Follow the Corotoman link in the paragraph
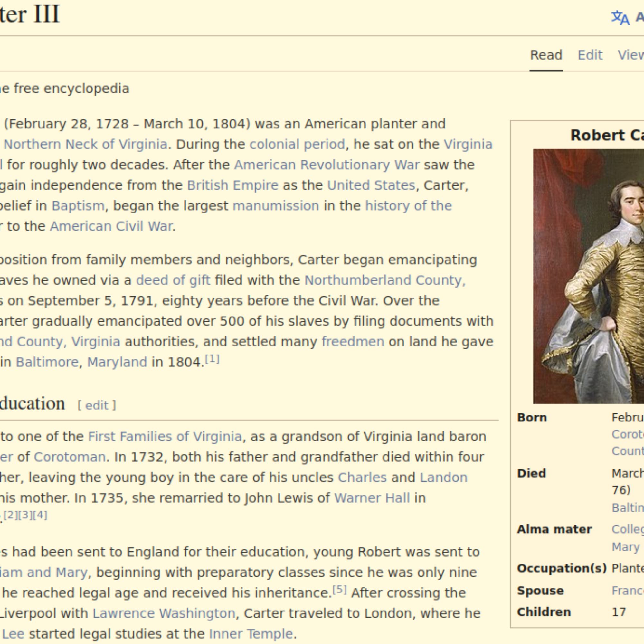 70,457
